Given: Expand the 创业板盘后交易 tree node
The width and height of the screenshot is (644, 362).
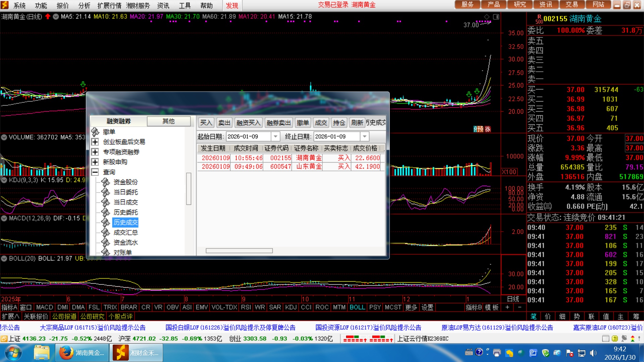Looking at the screenshot, I should coord(95,142).
